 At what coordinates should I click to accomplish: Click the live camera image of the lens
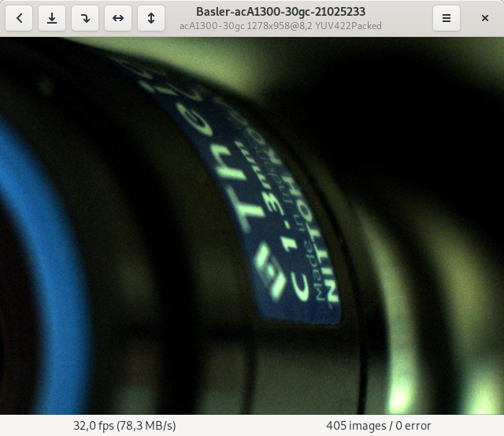252,226
